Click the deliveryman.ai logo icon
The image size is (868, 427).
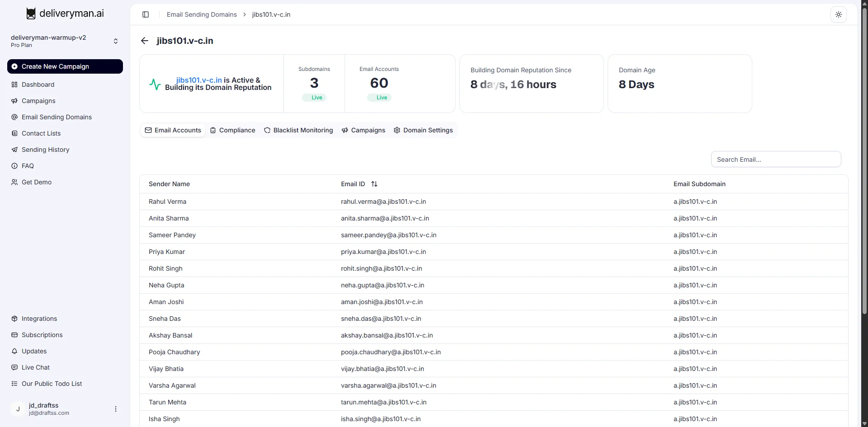(31, 14)
